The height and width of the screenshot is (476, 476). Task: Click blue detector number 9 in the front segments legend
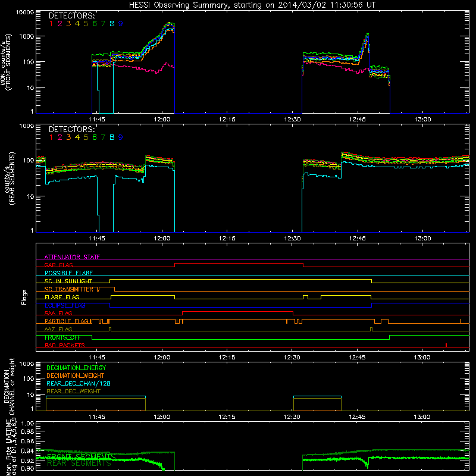(x=121, y=24)
